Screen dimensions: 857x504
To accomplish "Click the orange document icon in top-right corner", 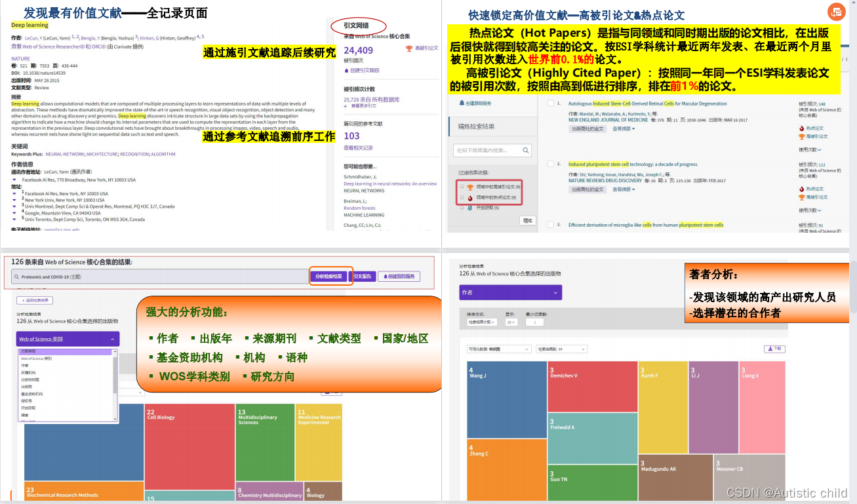I will click(836, 12).
